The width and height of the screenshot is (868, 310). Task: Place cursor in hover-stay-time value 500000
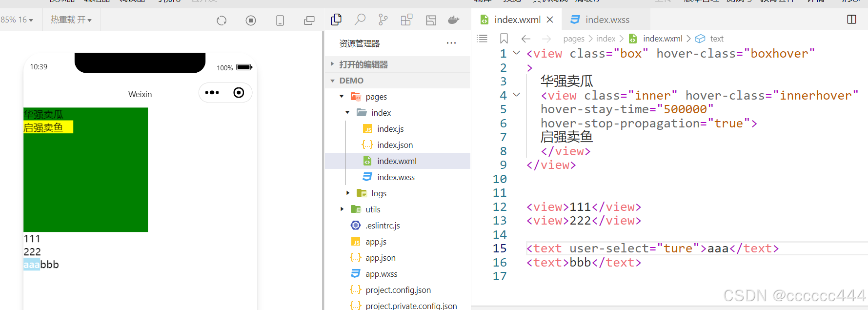click(x=686, y=109)
